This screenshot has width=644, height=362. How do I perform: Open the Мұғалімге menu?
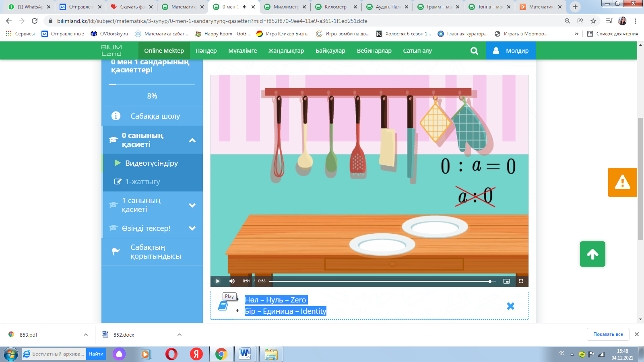click(x=243, y=51)
